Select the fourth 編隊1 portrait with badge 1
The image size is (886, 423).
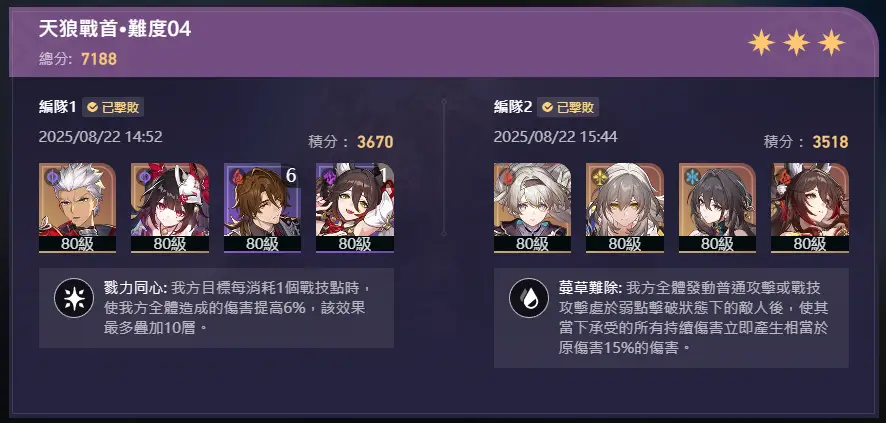355,208
